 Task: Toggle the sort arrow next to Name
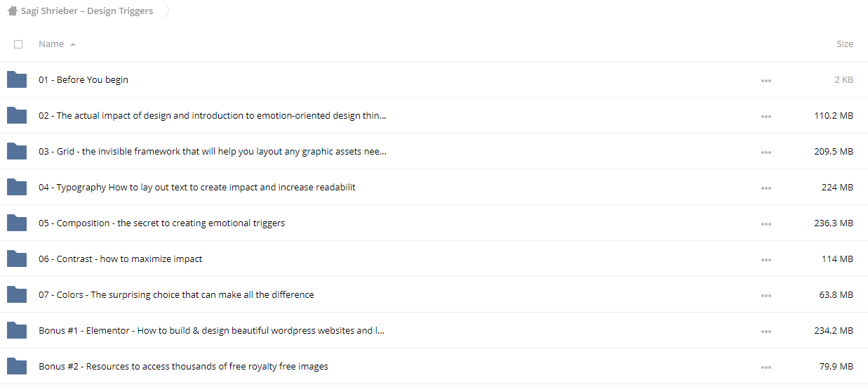point(73,44)
